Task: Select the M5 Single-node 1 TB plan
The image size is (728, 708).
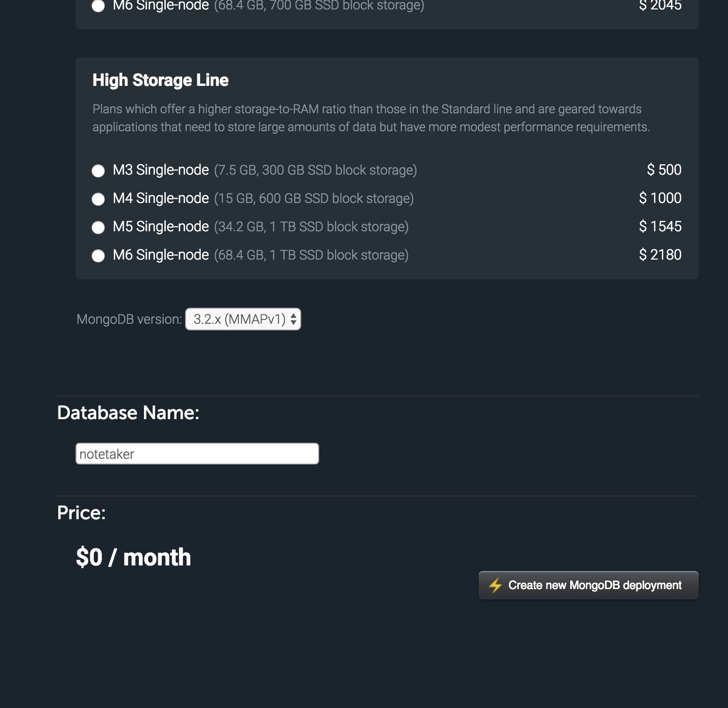Action: [98, 228]
